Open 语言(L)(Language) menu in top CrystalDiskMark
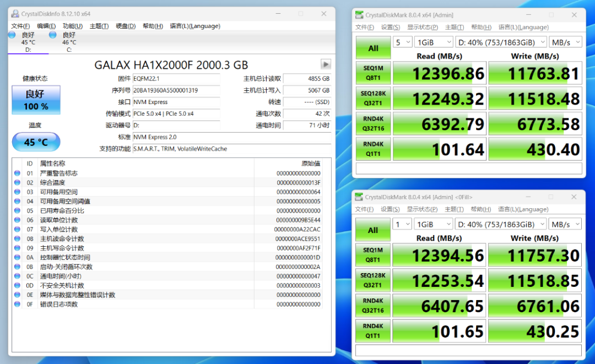 point(523,28)
